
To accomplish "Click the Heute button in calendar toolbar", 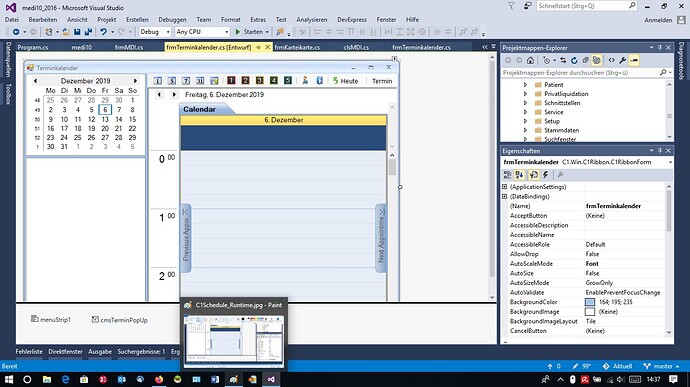I will 345,81.
